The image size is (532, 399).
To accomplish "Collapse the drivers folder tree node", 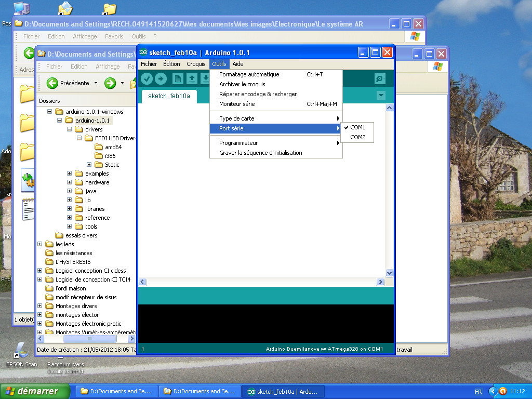I will pyautogui.click(x=70, y=129).
